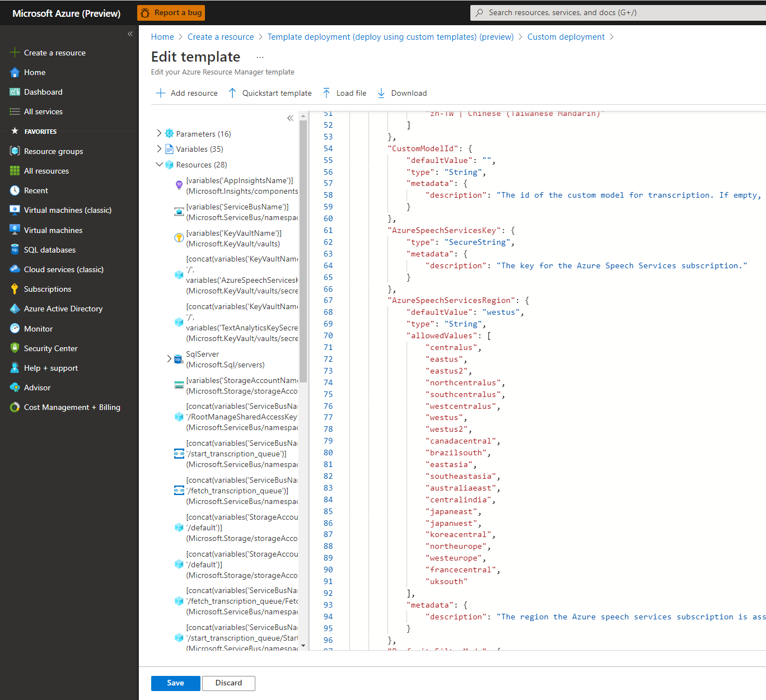Expand the SqlServer resource node
The height and width of the screenshot is (700, 766).
[169, 359]
